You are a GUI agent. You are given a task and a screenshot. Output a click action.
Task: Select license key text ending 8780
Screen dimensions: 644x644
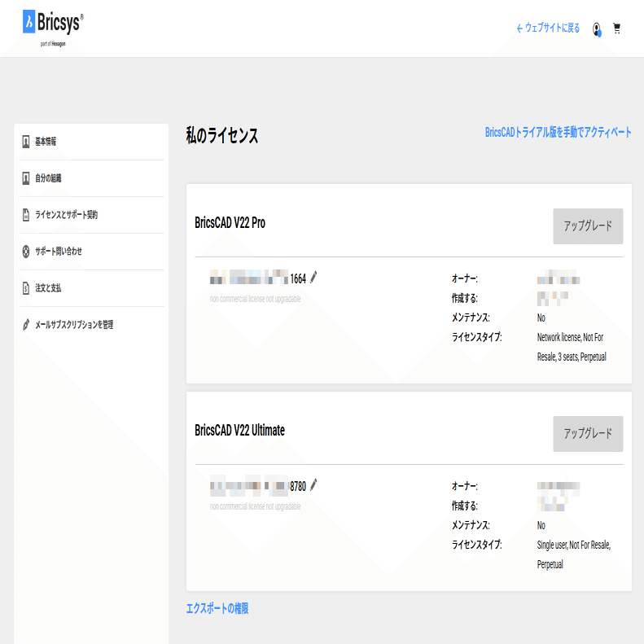click(258, 485)
